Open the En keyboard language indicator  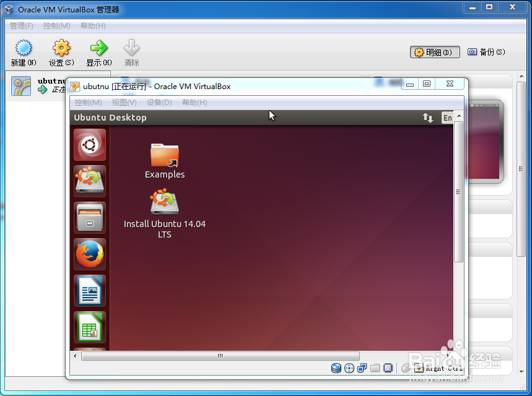(x=448, y=118)
